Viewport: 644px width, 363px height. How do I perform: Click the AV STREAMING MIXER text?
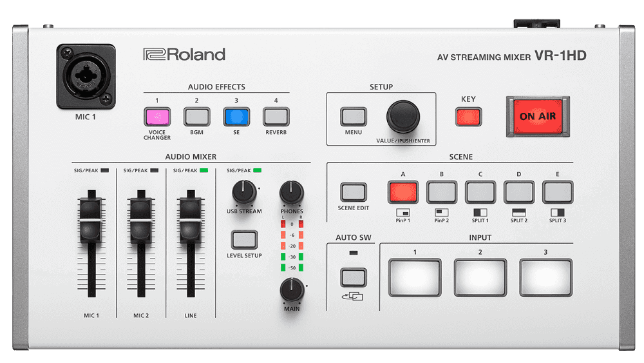(484, 57)
